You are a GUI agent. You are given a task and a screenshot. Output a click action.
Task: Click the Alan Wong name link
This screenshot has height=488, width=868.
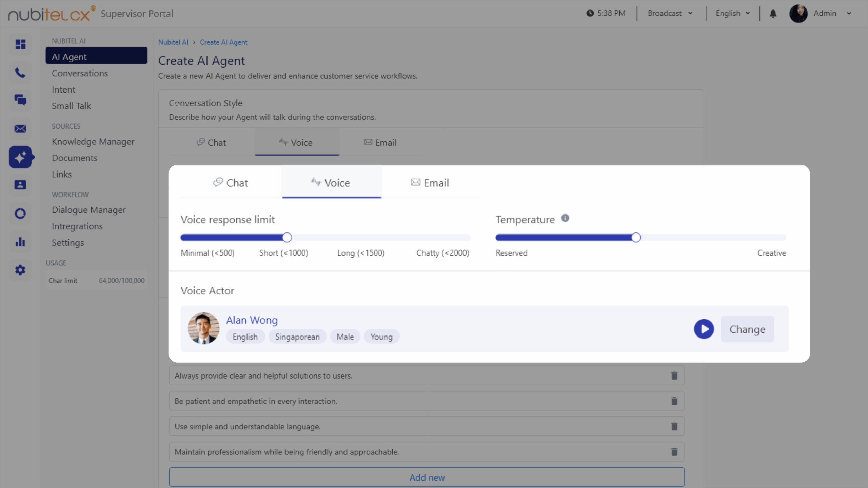(x=252, y=320)
